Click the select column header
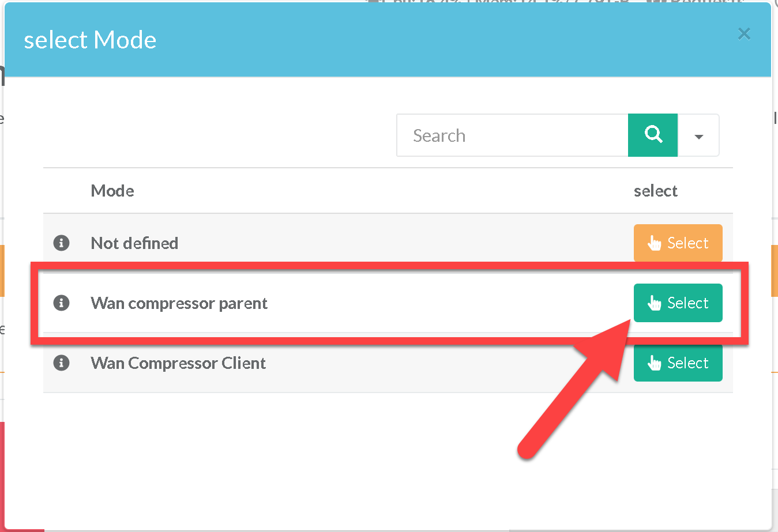The image size is (778, 532). point(655,191)
